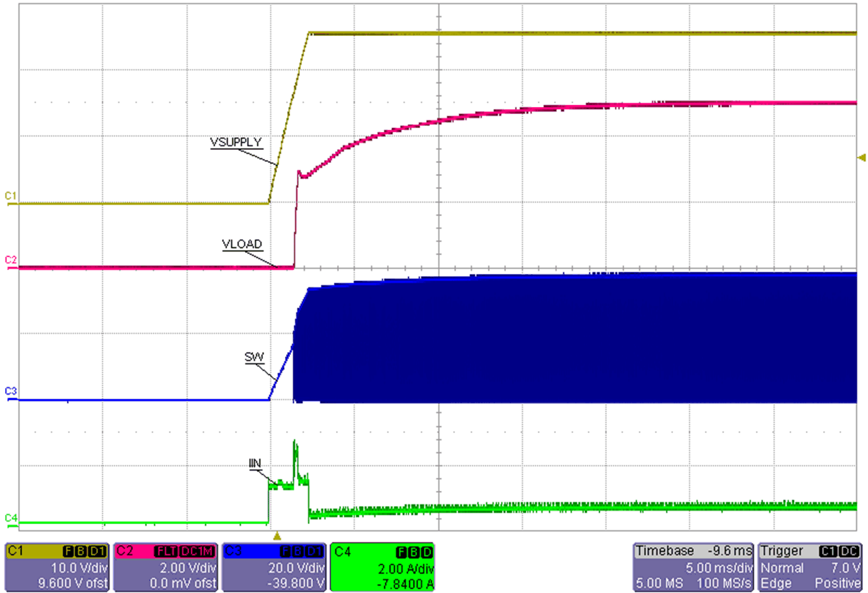Toggle channel C1 on or off via its descriptor

coord(16,552)
